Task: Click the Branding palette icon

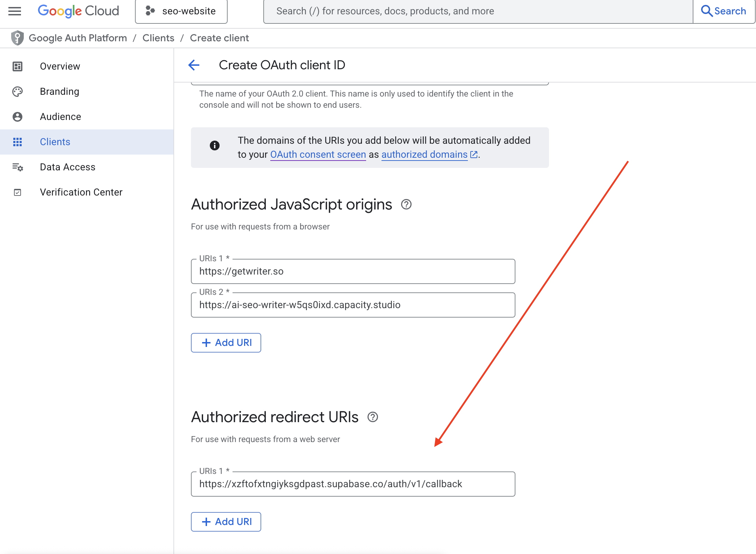Action: pos(17,91)
